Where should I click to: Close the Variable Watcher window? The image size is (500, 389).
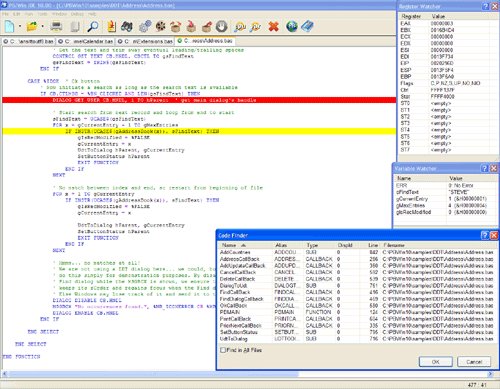pos(494,168)
